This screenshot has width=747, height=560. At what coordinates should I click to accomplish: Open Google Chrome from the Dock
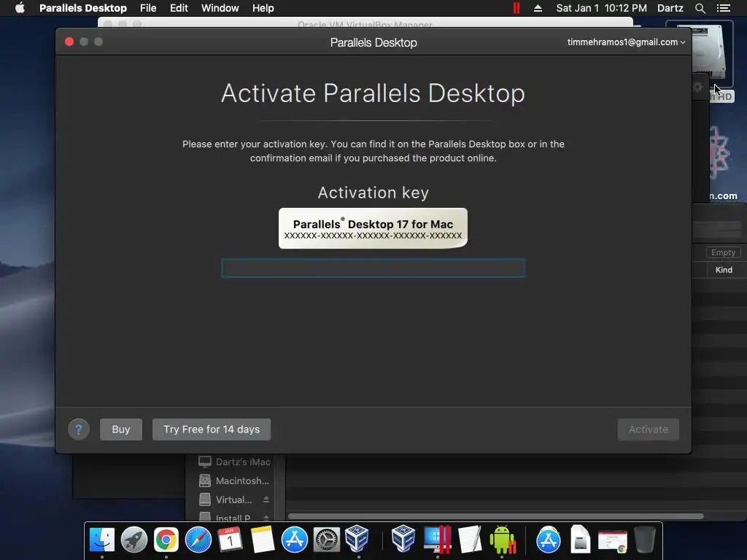point(166,540)
